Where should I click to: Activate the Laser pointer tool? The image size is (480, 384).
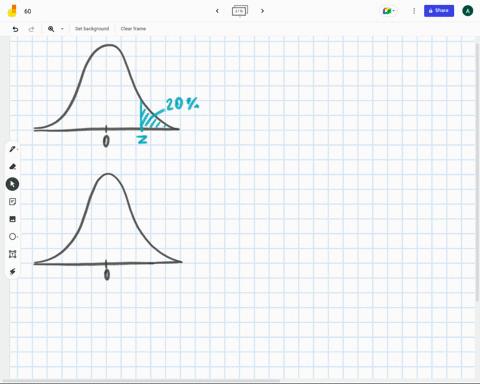[13, 272]
